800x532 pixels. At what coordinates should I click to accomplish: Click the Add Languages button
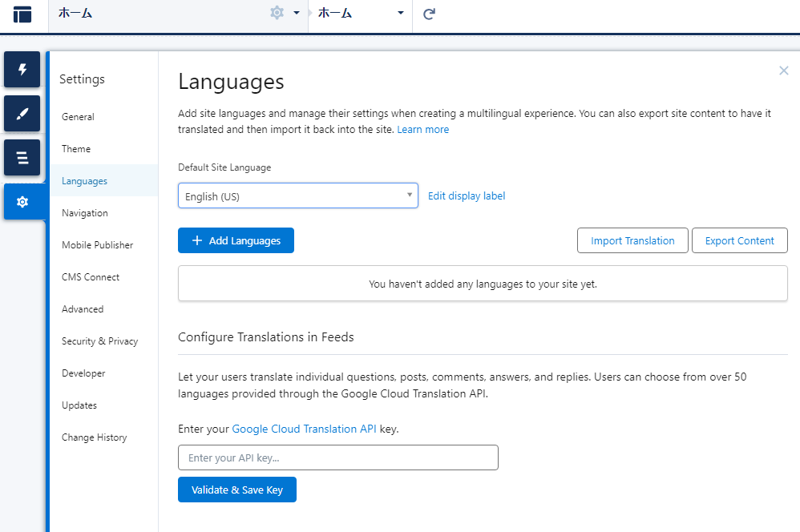[x=236, y=240]
